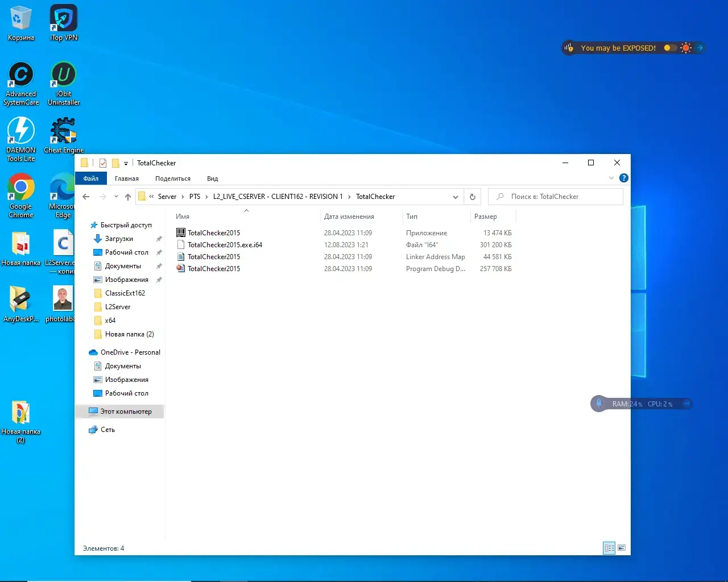Open the recent locations dropdown arrow
The image size is (728, 582).
coord(116,197)
